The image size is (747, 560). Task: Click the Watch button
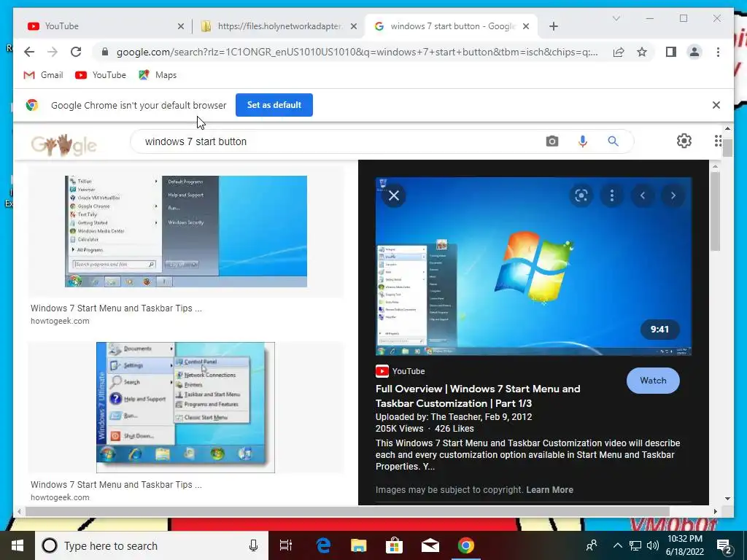click(653, 381)
